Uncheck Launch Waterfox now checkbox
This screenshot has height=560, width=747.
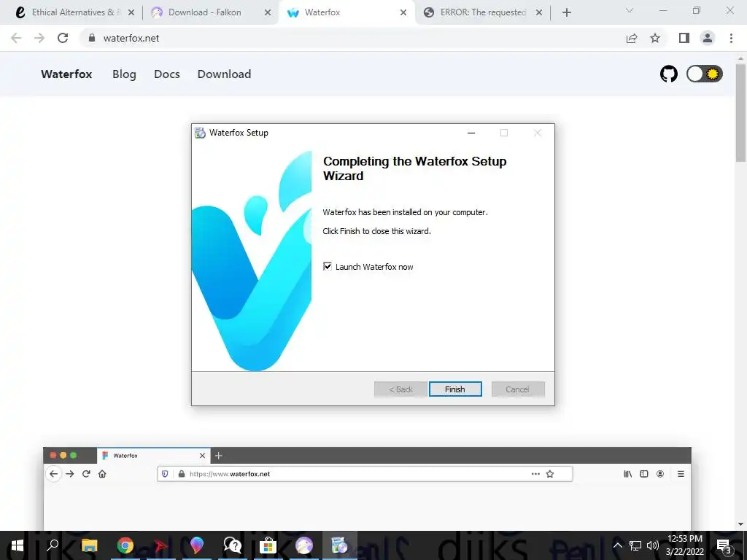[x=328, y=266]
